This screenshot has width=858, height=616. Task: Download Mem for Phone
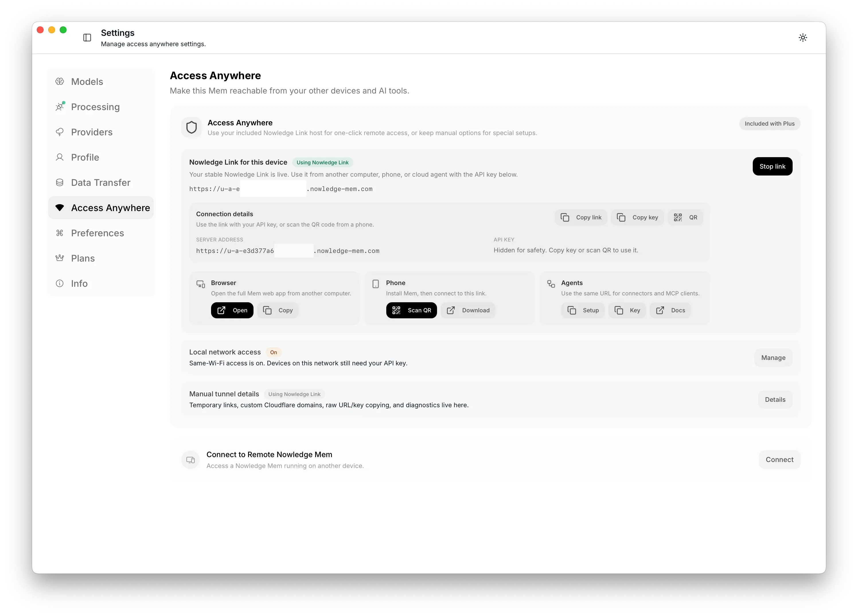click(x=468, y=310)
